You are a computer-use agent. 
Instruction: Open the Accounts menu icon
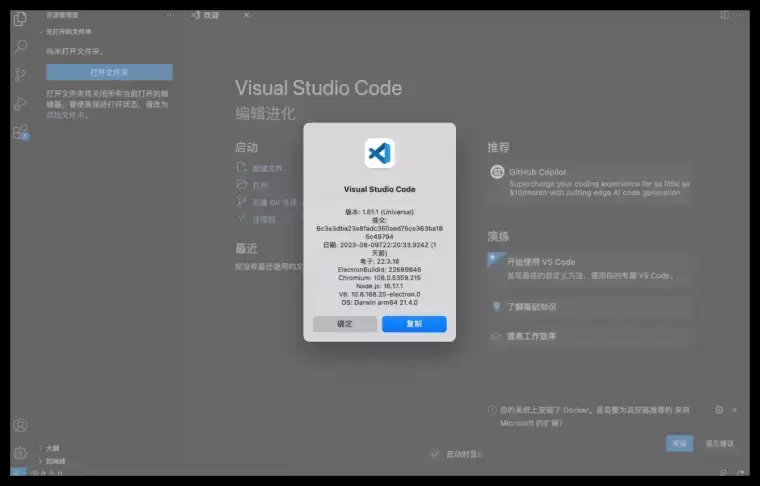tap(20, 425)
